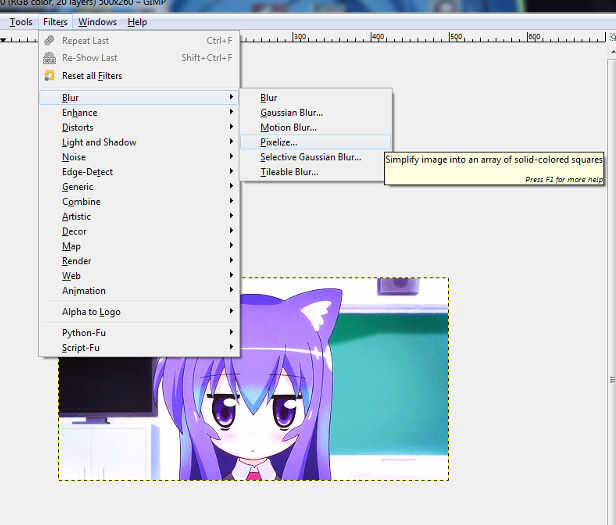Choose Gaussian Blur... filter

pyautogui.click(x=316, y=112)
